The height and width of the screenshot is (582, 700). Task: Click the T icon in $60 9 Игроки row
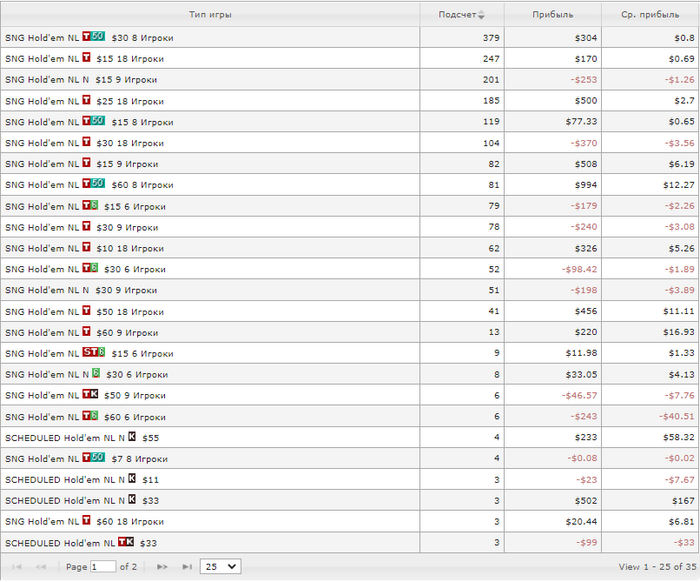[x=86, y=331]
